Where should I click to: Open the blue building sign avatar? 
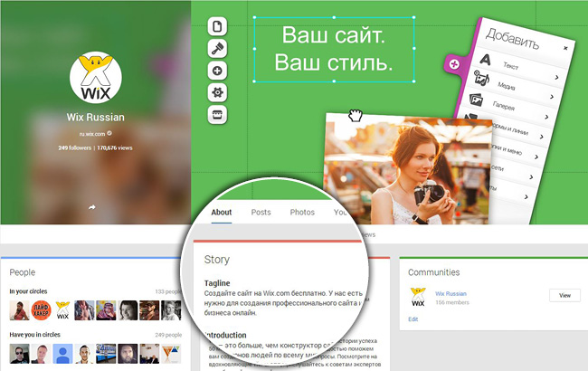coord(106,354)
